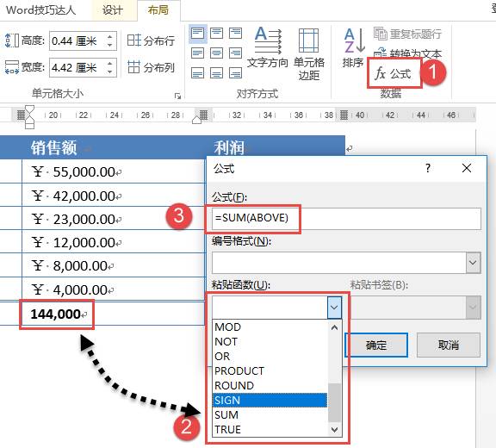Image resolution: width=496 pixels, height=448 pixels.
Task: Click Convert to Text (转换为文本)
Action: point(408,53)
